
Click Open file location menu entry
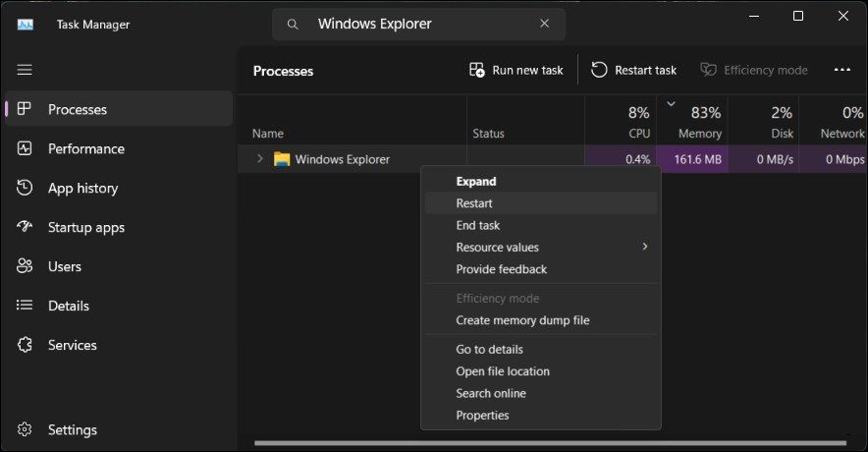[503, 371]
